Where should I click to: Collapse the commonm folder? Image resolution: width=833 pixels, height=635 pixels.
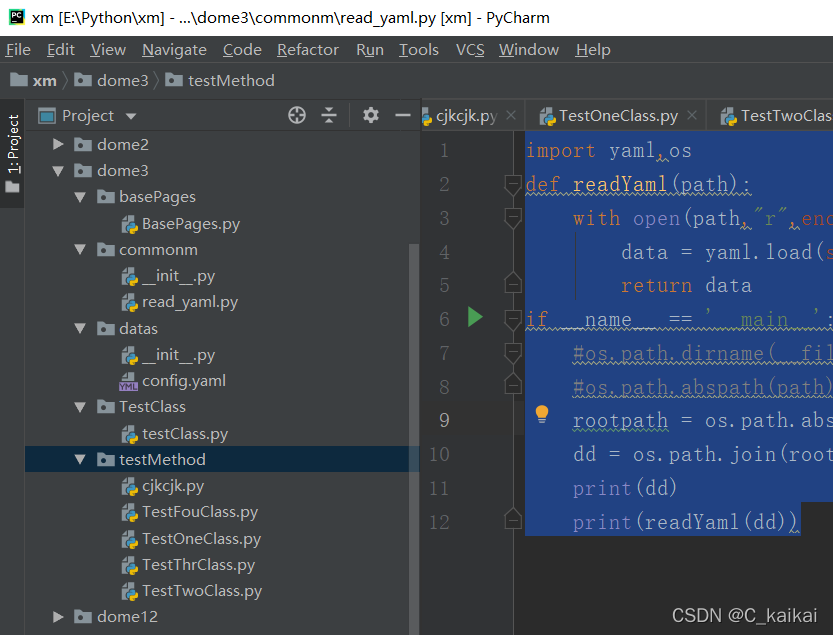pyautogui.click(x=80, y=249)
